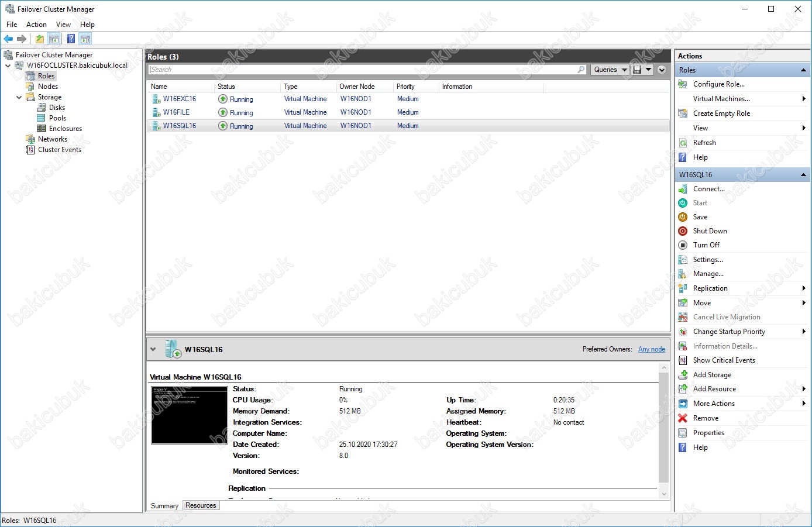Click the Back arrow toolbar icon
The height and width of the screenshot is (527, 812).
point(8,39)
